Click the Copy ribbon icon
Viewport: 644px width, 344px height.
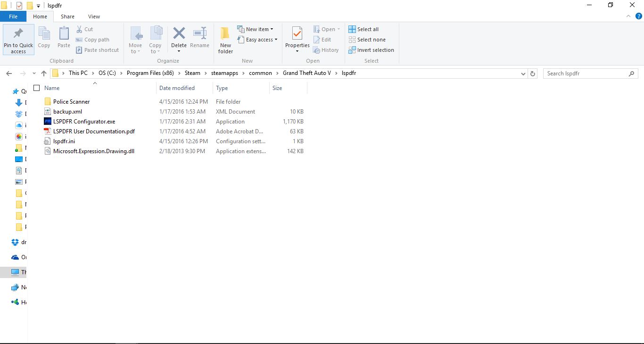(44, 34)
